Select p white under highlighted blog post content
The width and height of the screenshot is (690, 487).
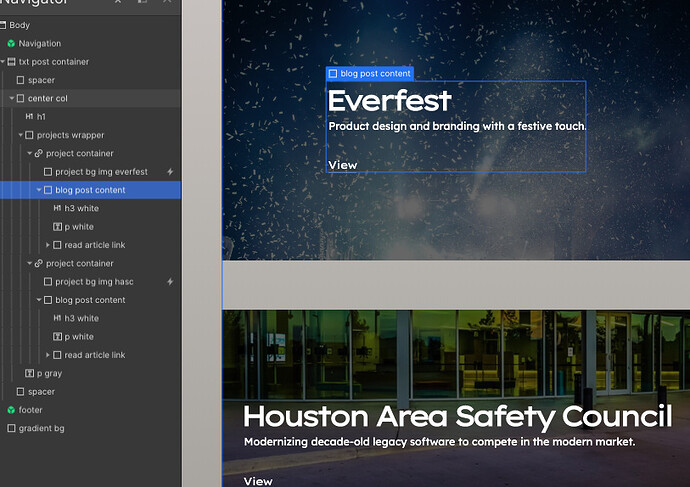click(x=90, y=227)
